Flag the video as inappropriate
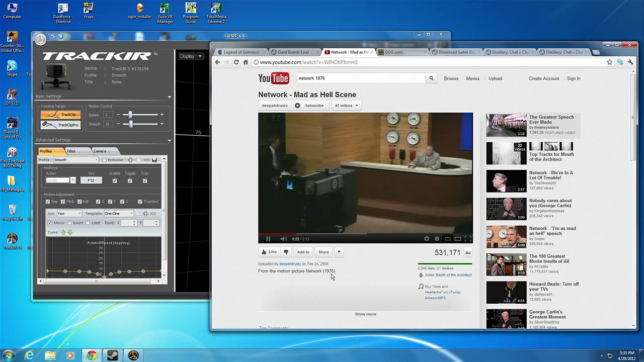This screenshot has height=362, width=644. pyautogui.click(x=339, y=252)
